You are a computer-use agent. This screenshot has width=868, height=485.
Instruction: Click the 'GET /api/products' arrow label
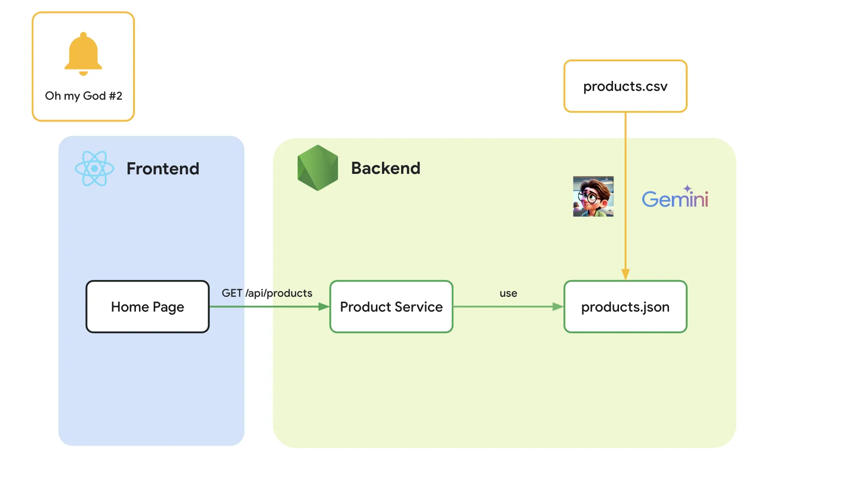[267, 293]
